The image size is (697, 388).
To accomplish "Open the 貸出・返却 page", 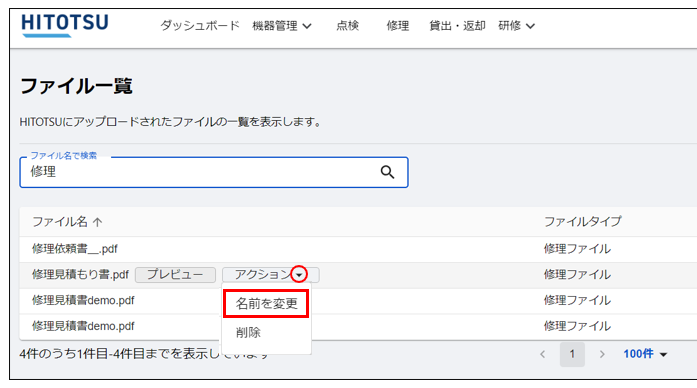I will (457, 26).
